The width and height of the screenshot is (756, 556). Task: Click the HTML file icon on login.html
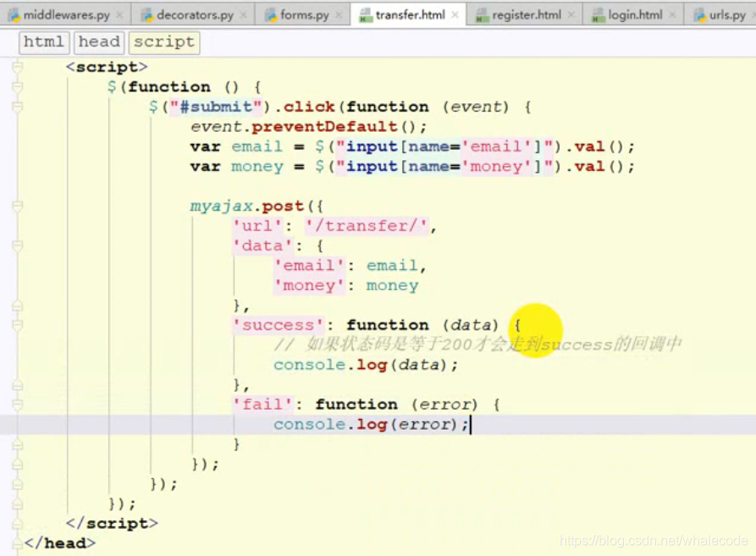[599, 15]
